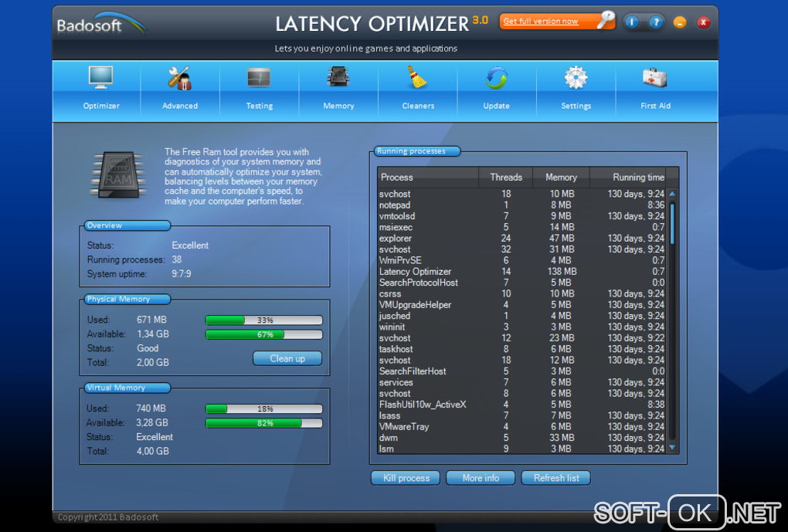Select the VMUpgradeHelper process row
This screenshot has height=532, width=788.
click(x=521, y=304)
